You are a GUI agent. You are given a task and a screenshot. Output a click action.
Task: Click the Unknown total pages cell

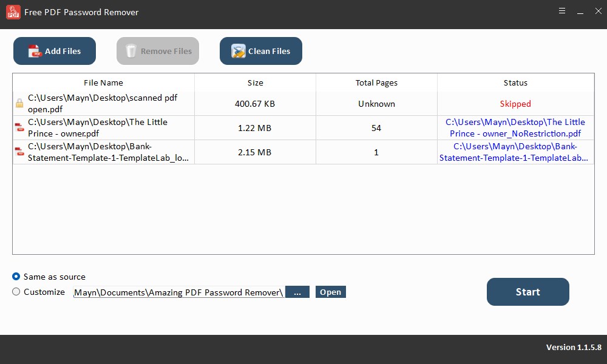point(377,104)
